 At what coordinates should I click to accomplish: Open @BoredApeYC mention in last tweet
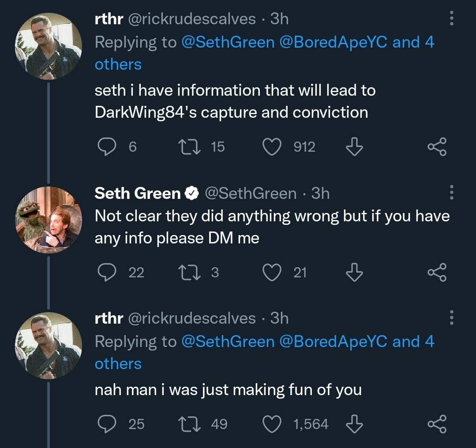coord(333,341)
